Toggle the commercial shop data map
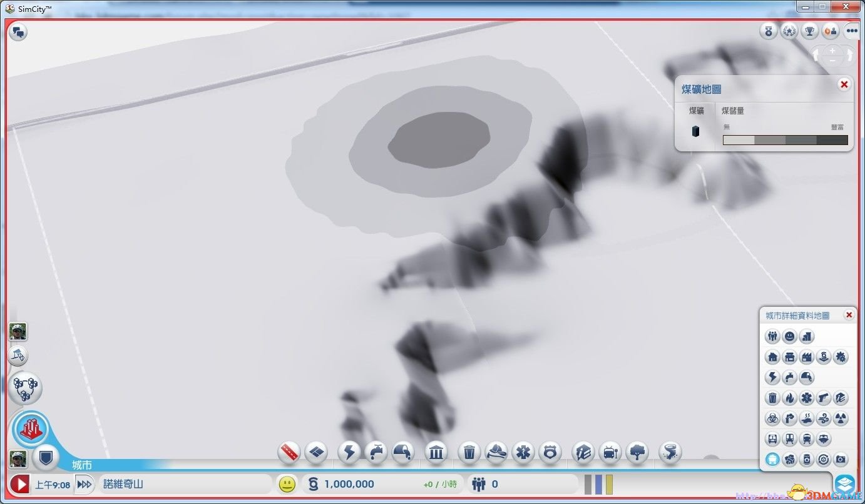865x504 pixels. tap(790, 357)
